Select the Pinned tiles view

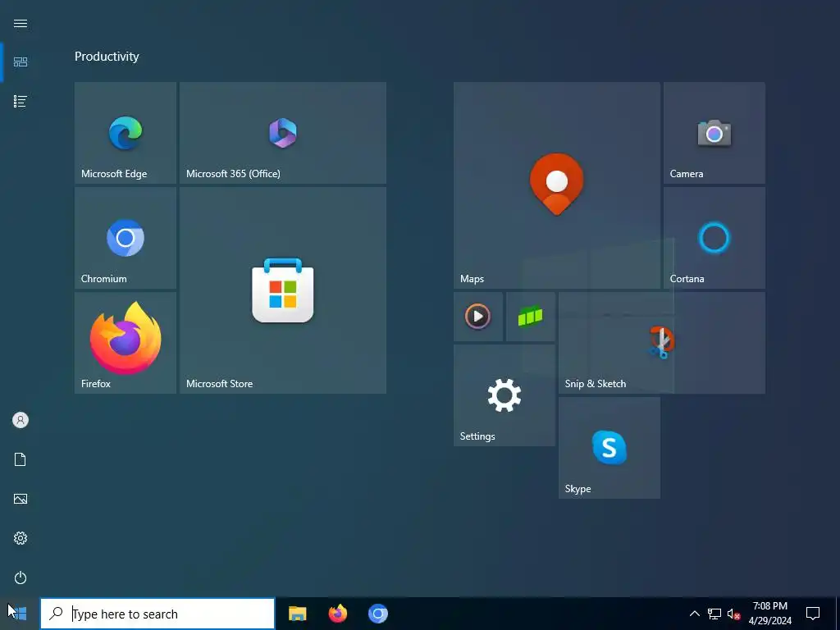(x=21, y=62)
